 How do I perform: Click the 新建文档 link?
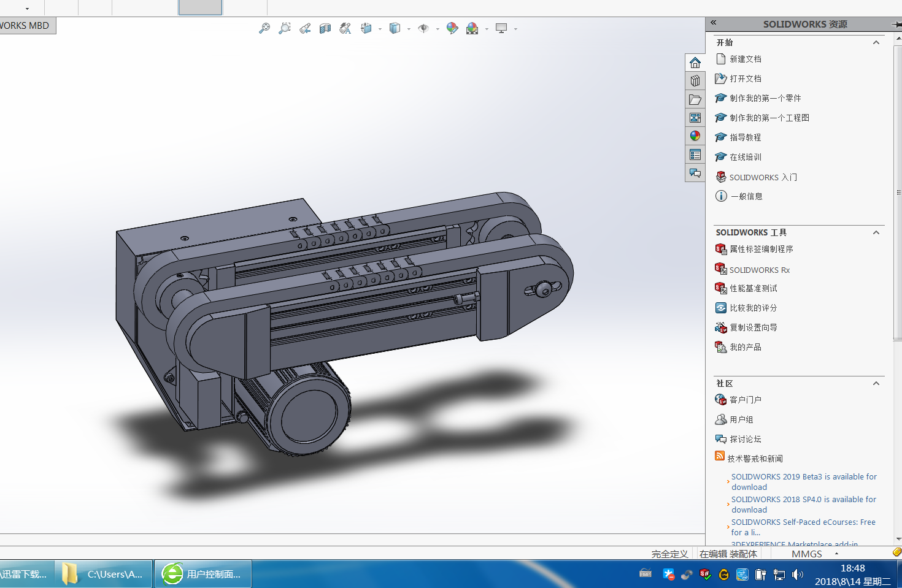[x=745, y=59]
